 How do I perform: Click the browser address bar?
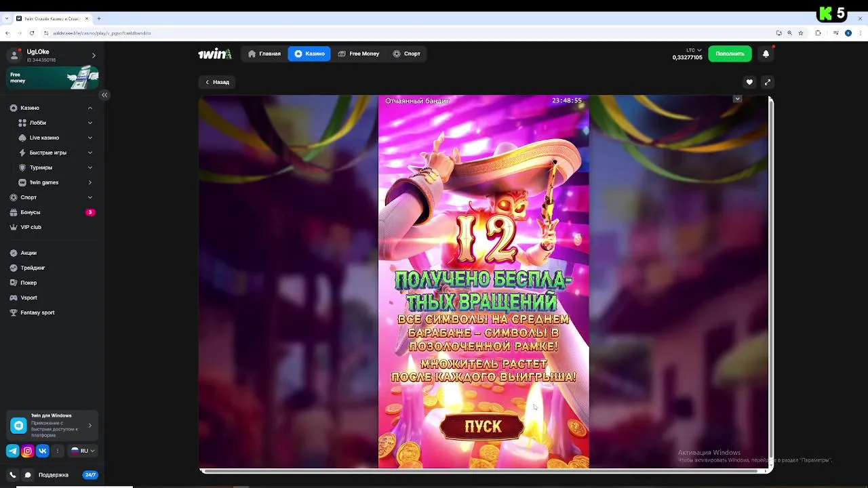click(x=407, y=33)
